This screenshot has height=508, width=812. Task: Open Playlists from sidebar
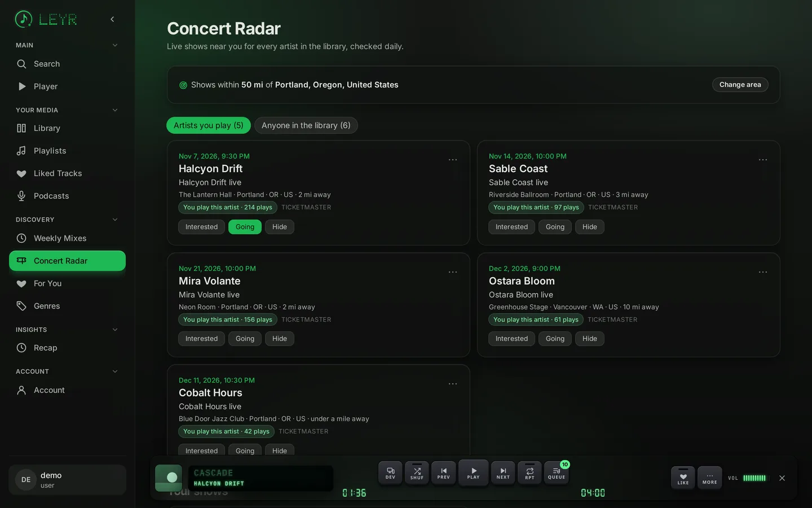coord(67,151)
